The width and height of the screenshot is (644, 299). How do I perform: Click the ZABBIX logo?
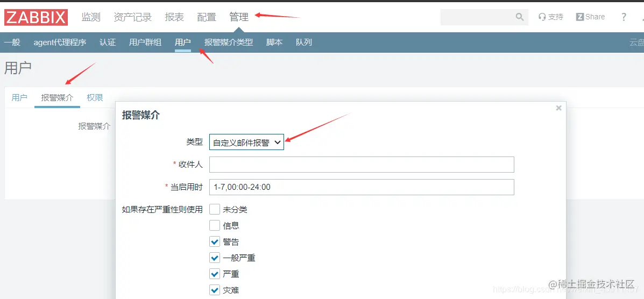click(x=36, y=17)
